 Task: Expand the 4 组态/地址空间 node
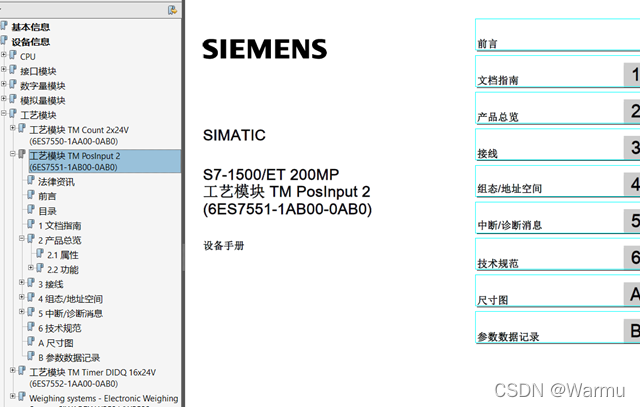point(22,297)
